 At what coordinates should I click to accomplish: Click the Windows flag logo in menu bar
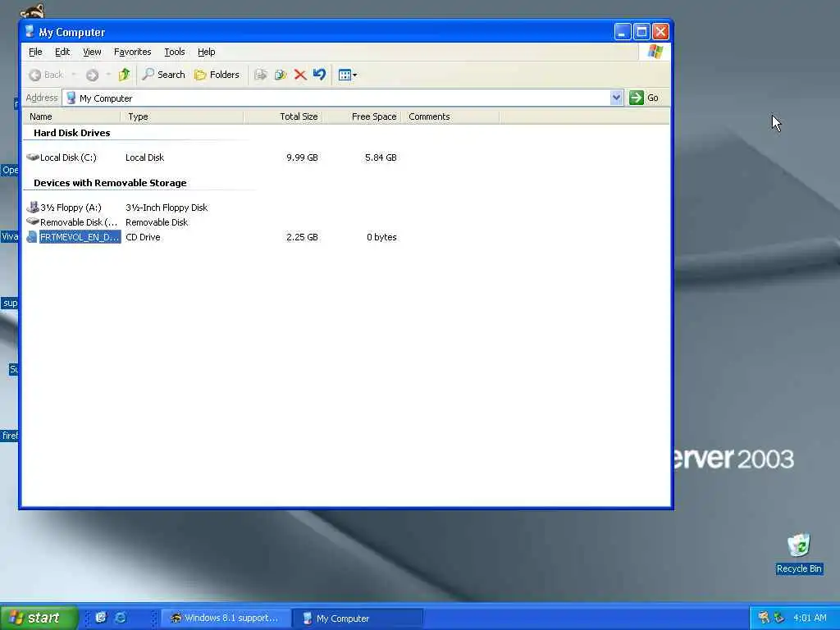(x=655, y=52)
